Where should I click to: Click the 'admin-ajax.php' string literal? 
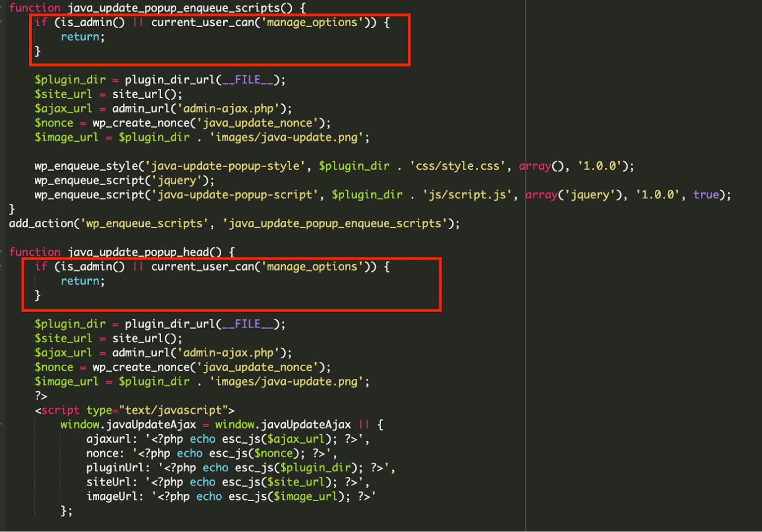[226, 108]
